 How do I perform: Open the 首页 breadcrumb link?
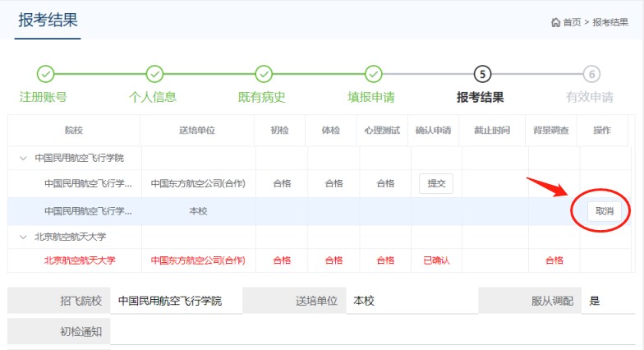pyautogui.click(x=572, y=22)
